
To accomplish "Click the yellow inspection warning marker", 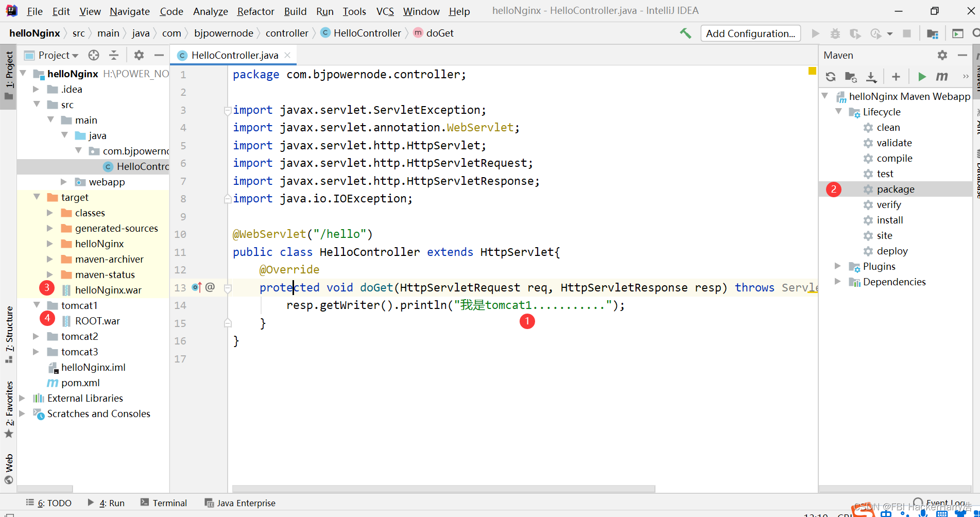I will point(812,71).
